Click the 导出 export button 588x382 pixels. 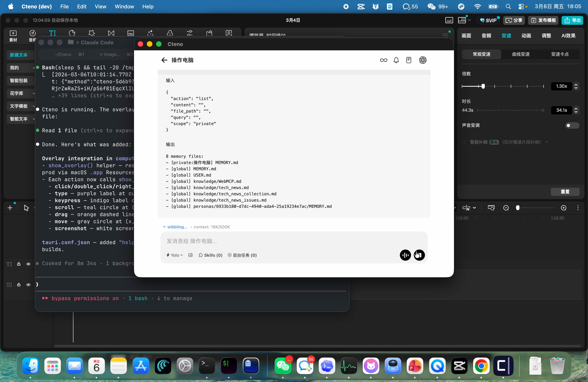tap(572, 20)
